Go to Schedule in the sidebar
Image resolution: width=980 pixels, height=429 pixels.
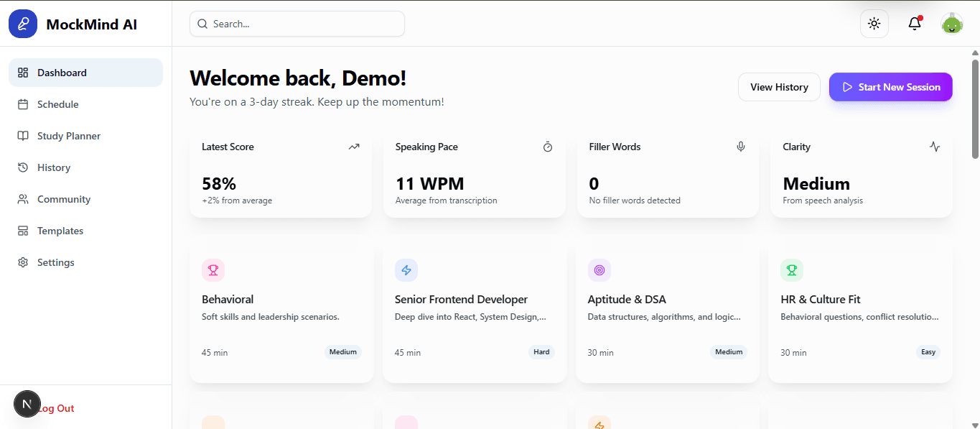click(57, 104)
